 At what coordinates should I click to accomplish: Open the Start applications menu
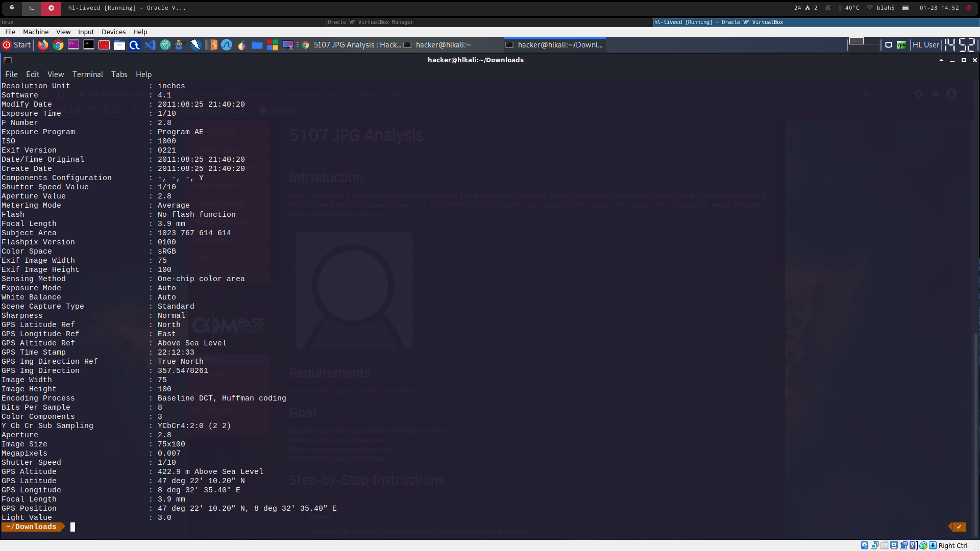(17, 45)
